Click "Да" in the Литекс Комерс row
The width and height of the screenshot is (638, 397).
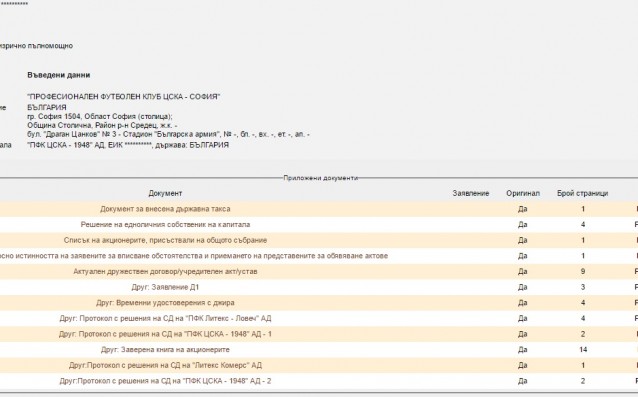point(523,365)
